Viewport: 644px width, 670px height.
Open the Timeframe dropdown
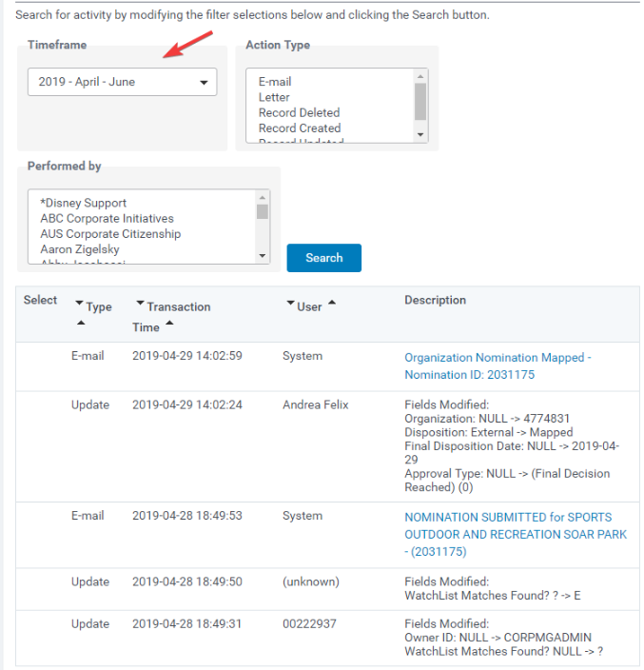coord(122,82)
